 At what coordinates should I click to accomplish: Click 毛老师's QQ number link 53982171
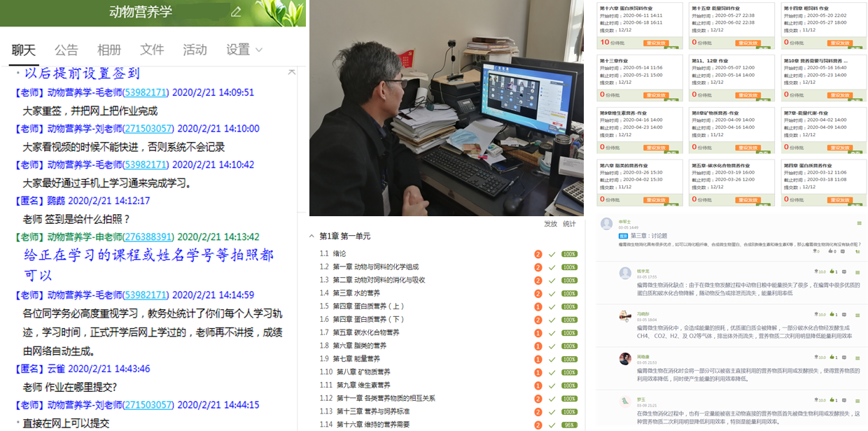[x=146, y=92]
